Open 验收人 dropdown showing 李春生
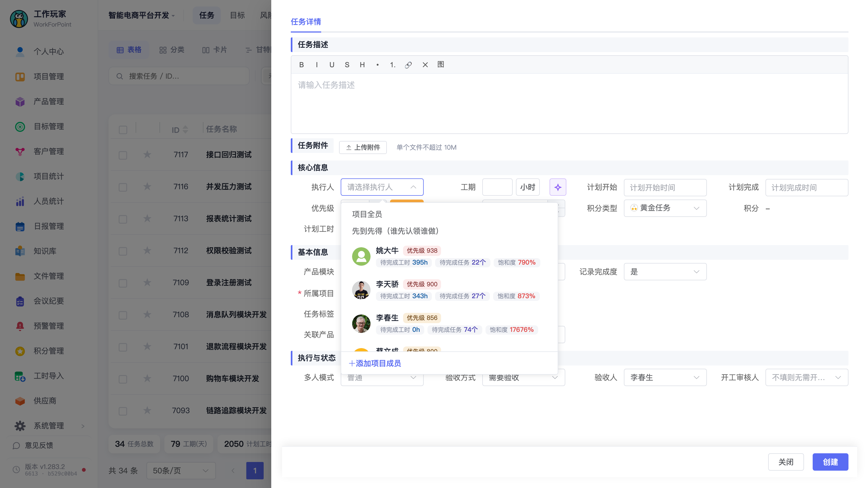 (665, 378)
